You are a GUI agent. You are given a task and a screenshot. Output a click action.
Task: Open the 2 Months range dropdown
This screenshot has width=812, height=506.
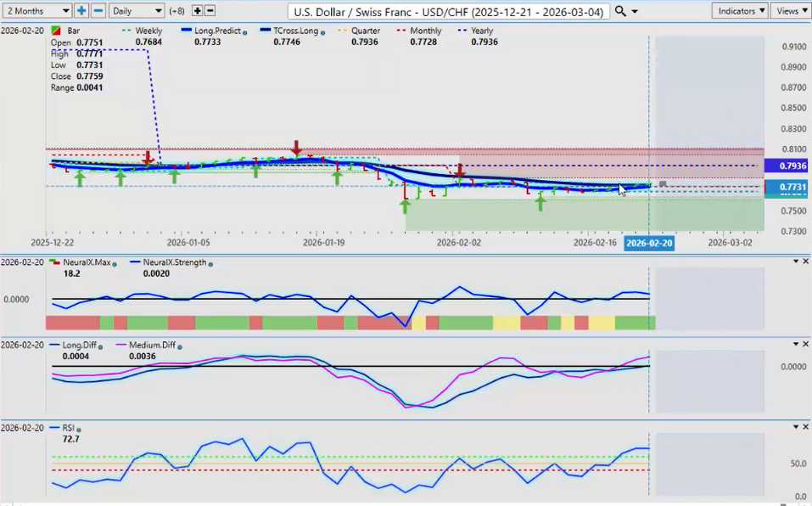(36, 11)
